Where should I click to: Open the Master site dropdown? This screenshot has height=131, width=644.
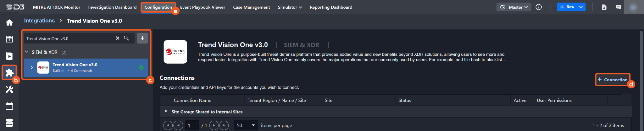(514, 7)
